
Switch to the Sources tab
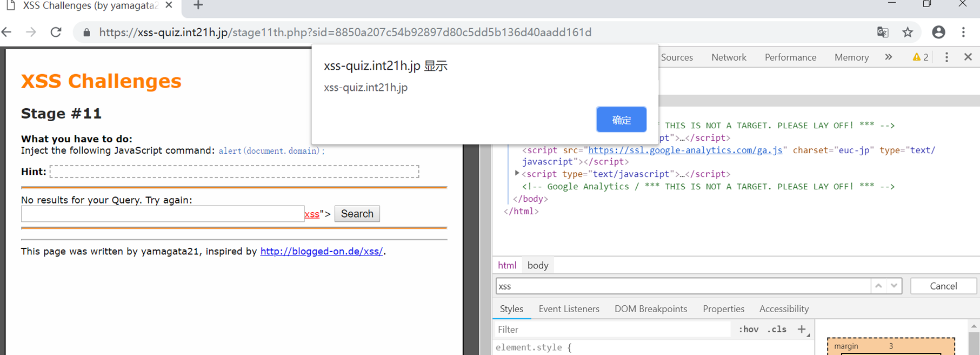tap(677, 57)
